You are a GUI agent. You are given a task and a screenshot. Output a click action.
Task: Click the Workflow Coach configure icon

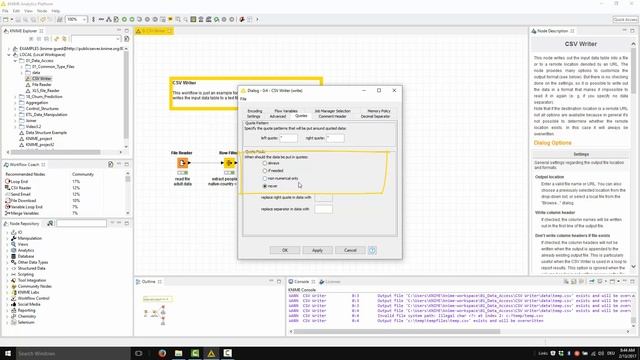tap(111, 164)
